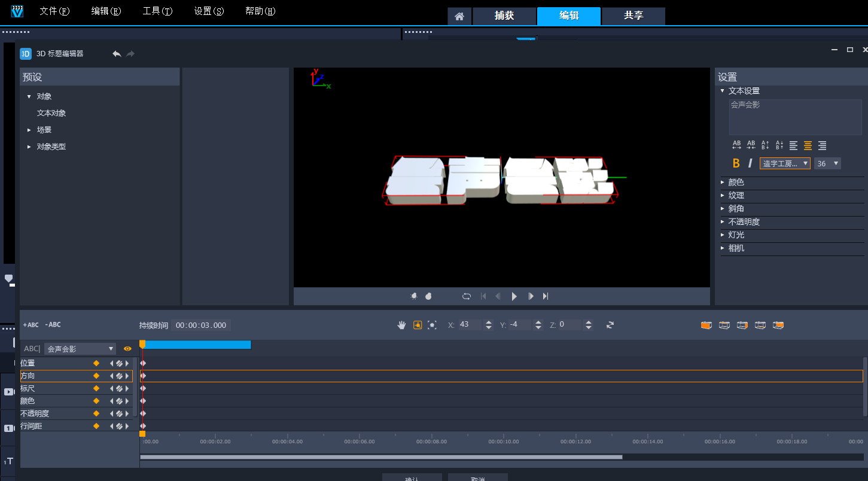
Task: Click the +ABC add text object button
Action: [x=31, y=325]
